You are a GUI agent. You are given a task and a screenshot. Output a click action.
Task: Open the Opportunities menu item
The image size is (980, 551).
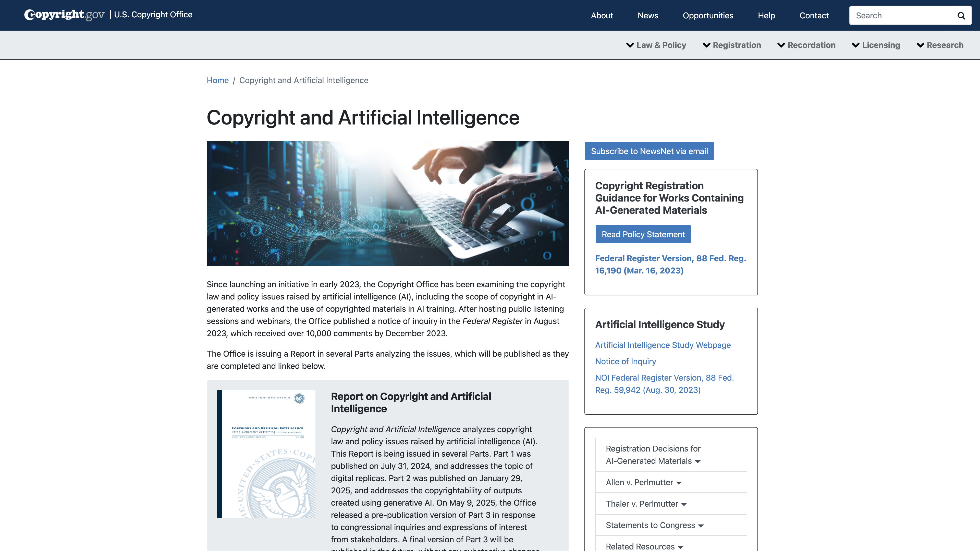click(x=708, y=16)
